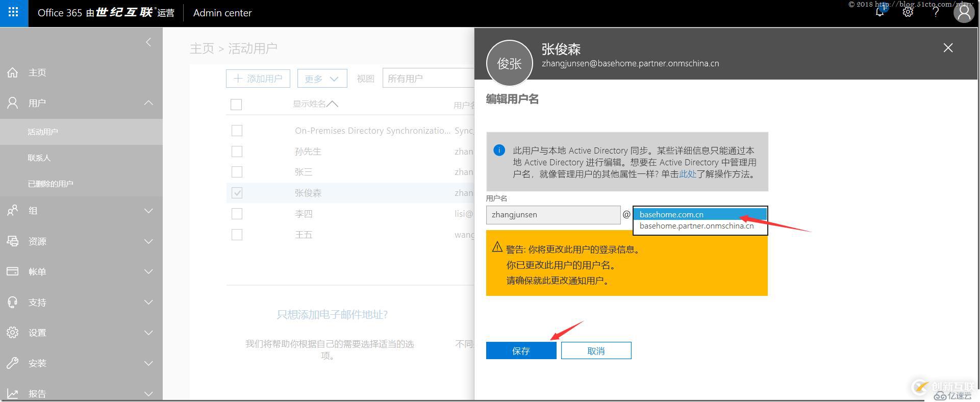Click the 添加用户 button
Image resolution: width=980 pixels, height=402 pixels.
click(258, 79)
